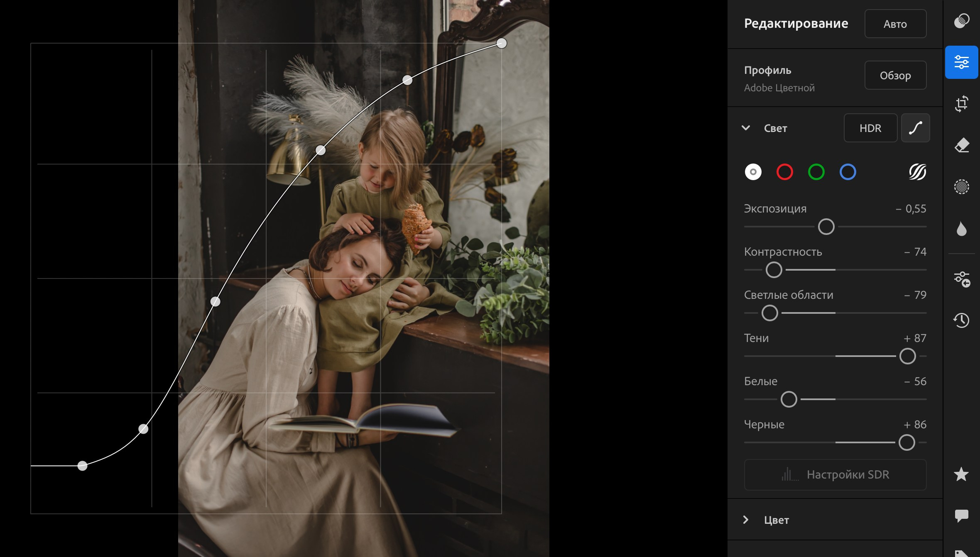The width and height of the screenshot is (980, 557).
Task: Expand the Цвет section
Action: coord(746,520)
